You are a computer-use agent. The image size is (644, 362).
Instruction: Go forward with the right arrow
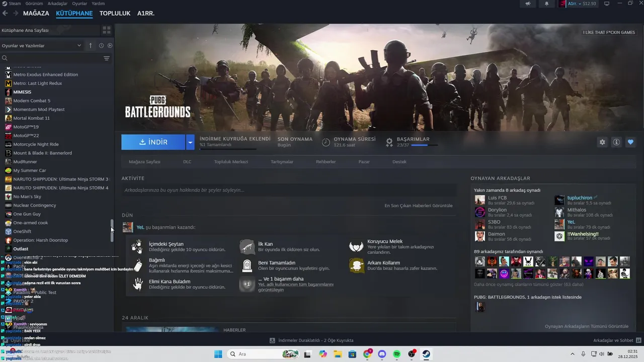coord(16,13)
